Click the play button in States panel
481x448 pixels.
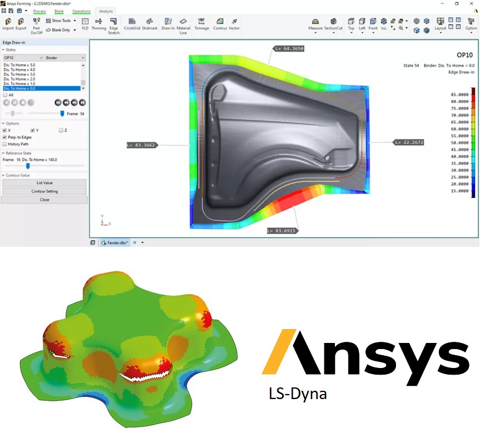click(7, 103)
